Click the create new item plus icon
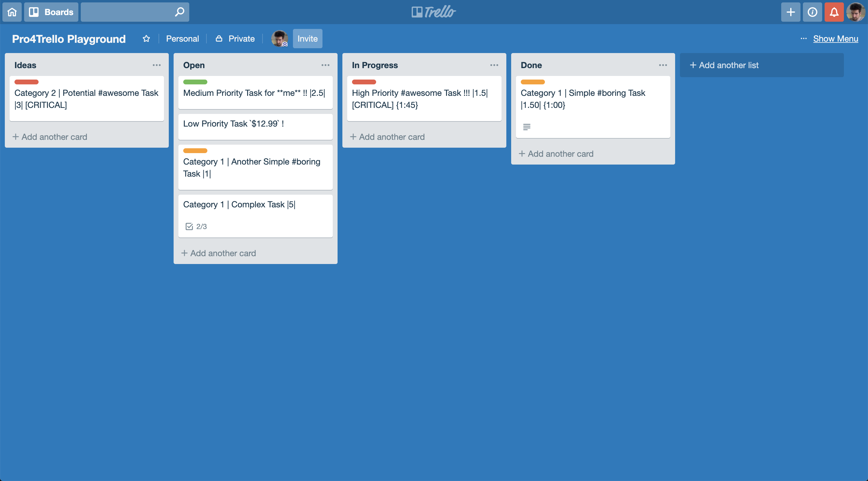 (x=790, y=11)
